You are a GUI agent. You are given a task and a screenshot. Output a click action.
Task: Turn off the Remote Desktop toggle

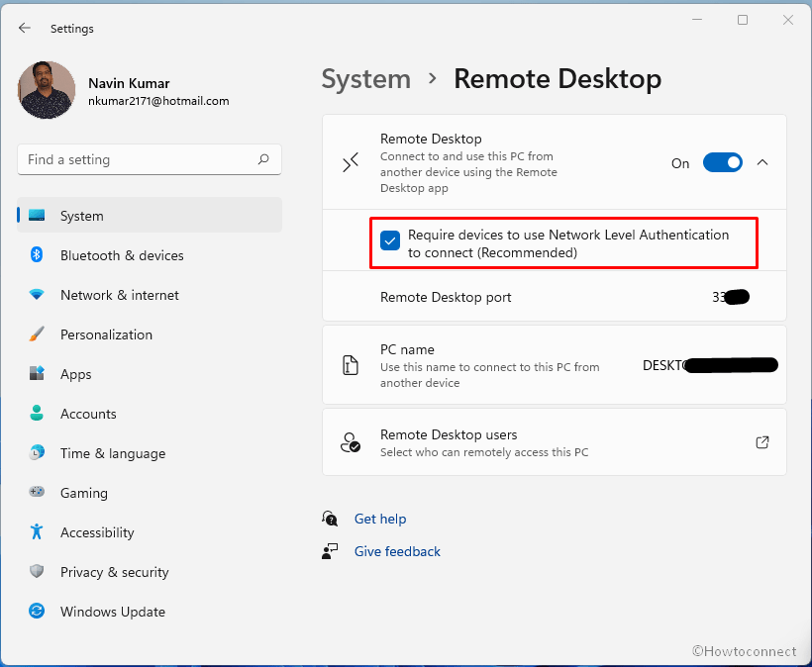(723, 162)
